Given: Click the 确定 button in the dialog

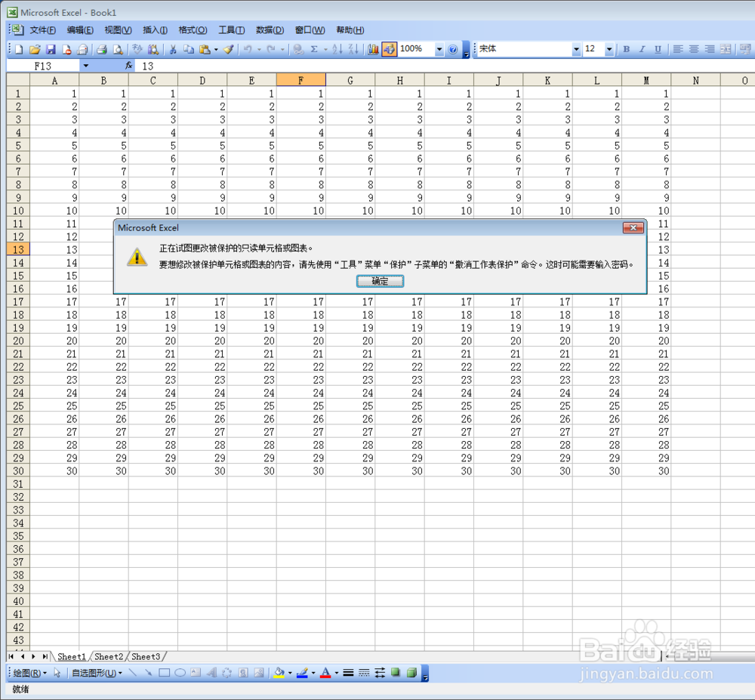Looking at the screenshot, I should click(x=380, y=281).
